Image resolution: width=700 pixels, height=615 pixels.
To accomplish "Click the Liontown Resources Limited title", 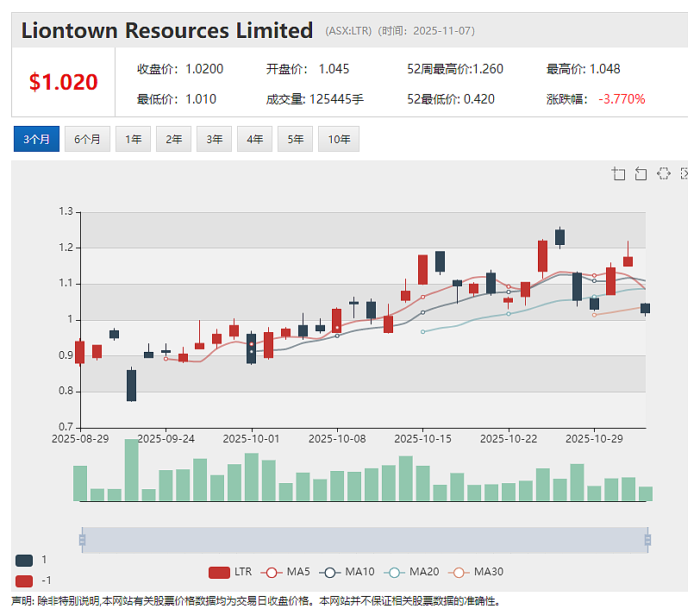I will click(167, 31).
